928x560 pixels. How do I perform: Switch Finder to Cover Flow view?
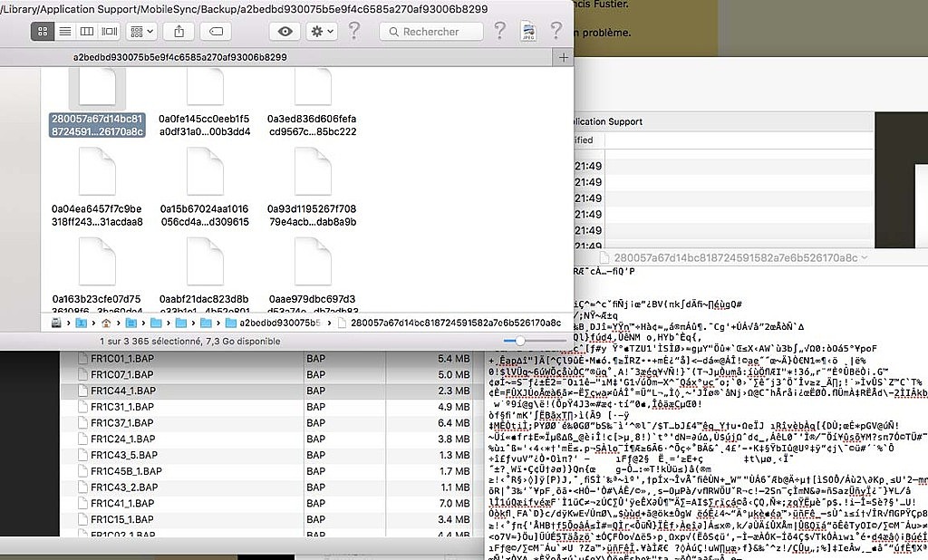click(110, 32)
